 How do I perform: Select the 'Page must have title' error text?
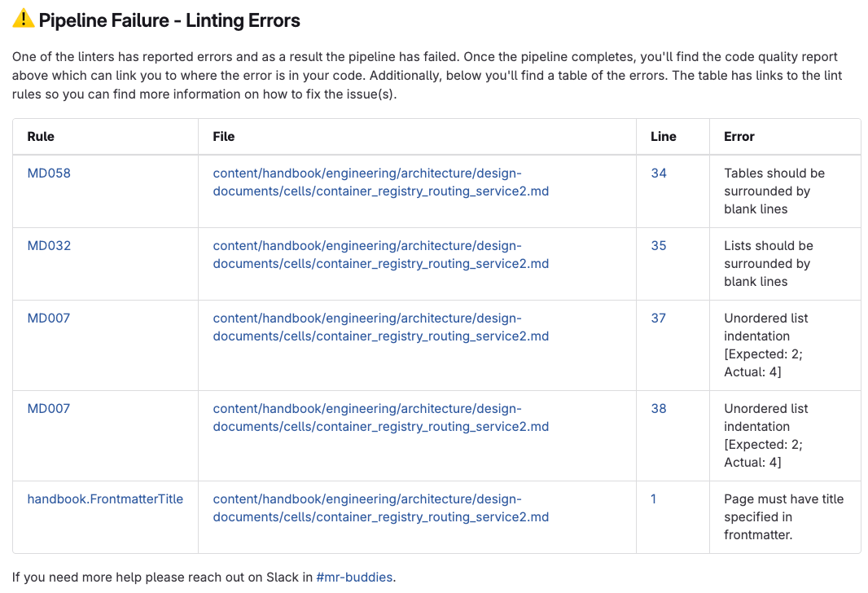point(784,516)
